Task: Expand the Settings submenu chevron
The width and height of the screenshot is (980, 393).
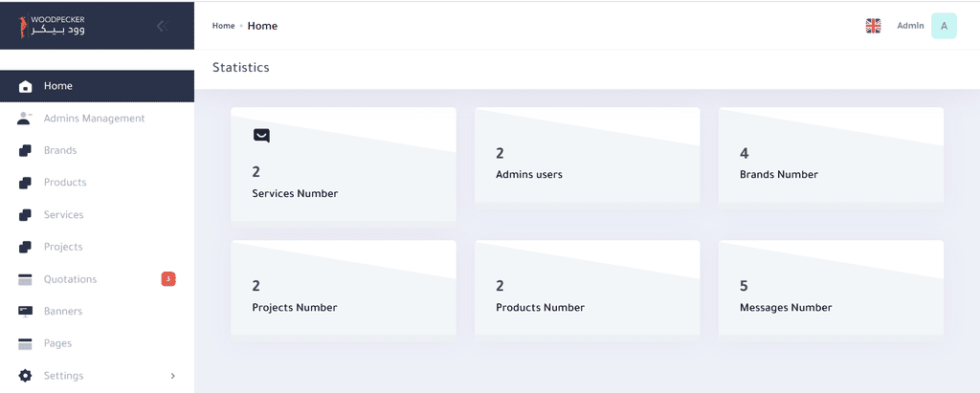Action: pos(172,376)
